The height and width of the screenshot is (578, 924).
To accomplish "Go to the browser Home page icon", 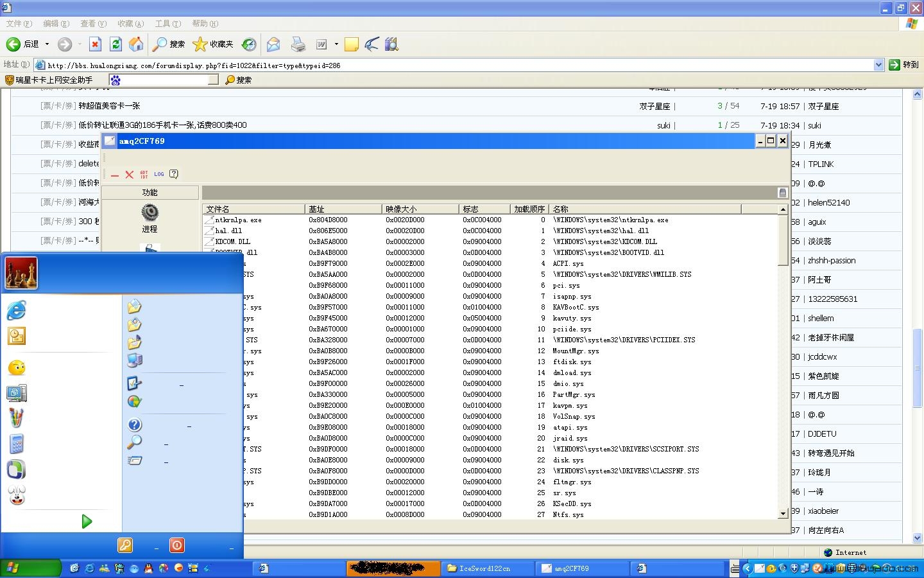I will [136, 44].
